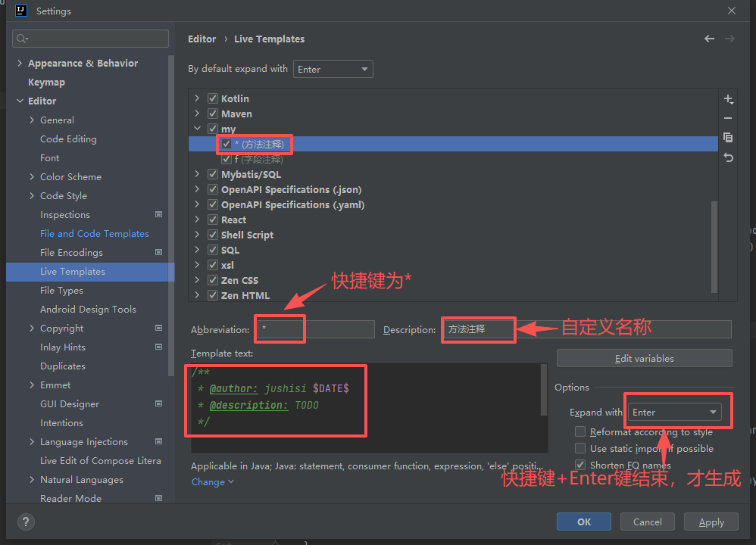Screen dimensions: 756x545
Task: Toggle Shorten FQ names checkbox
Action: tap(580, 465)
